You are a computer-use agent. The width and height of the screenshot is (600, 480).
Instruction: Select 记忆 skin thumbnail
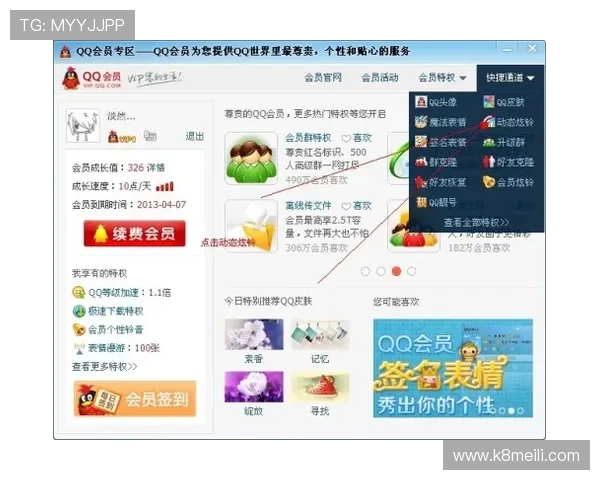point(320,334)
